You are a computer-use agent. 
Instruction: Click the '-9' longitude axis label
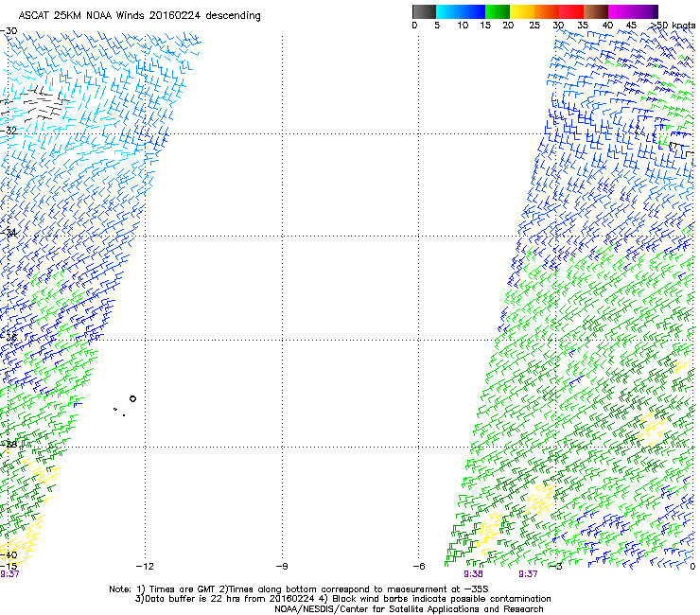(282, 567)
